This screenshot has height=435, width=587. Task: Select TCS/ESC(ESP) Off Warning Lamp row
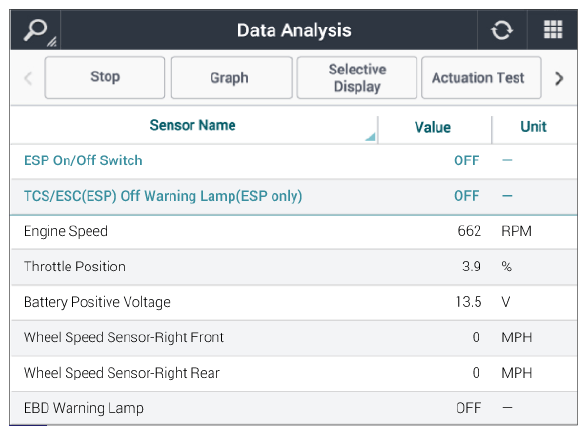(294, 196)
